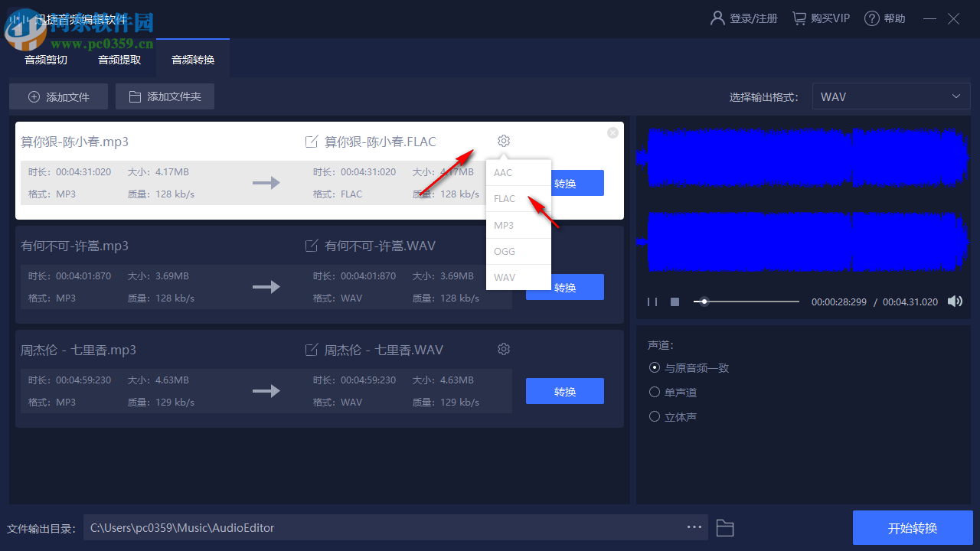Open the 选择输出格式 WAV dropdown

coord(890,96)
